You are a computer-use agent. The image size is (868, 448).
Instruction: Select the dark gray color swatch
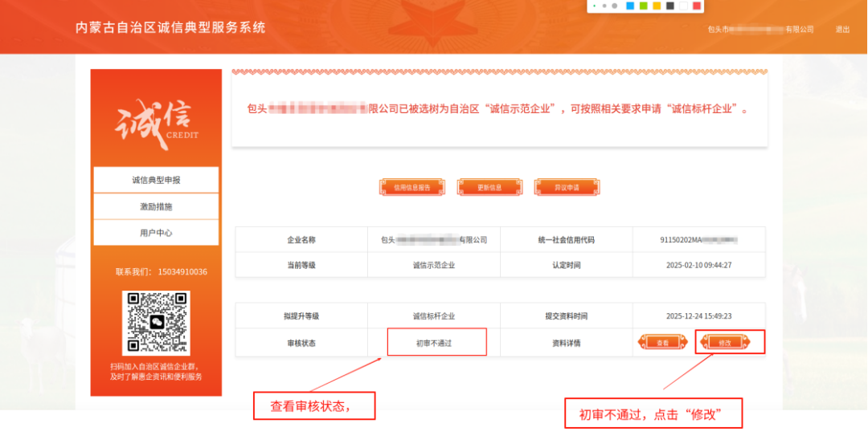[x=669, y=6]
